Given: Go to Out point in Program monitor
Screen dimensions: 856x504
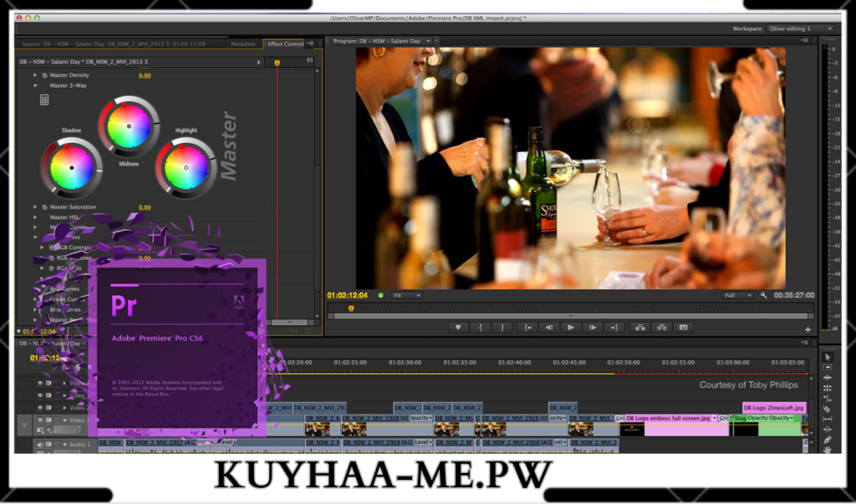Looking at the screenshot, I should pos(614,328).
